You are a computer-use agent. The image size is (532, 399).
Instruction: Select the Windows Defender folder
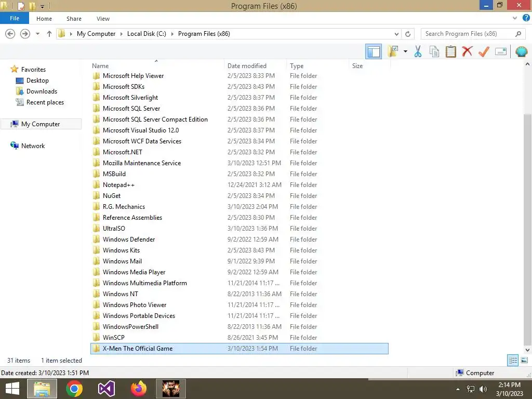[x=239, y=239]
